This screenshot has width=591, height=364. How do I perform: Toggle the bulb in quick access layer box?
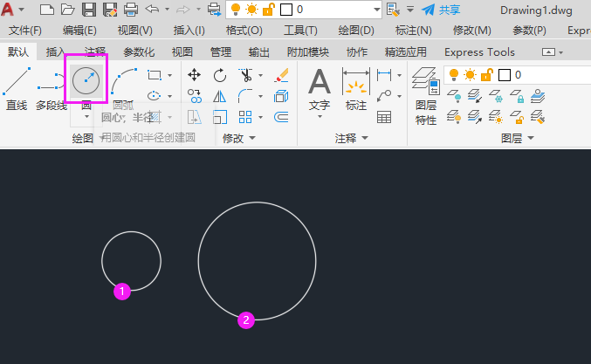pos(236,10)
